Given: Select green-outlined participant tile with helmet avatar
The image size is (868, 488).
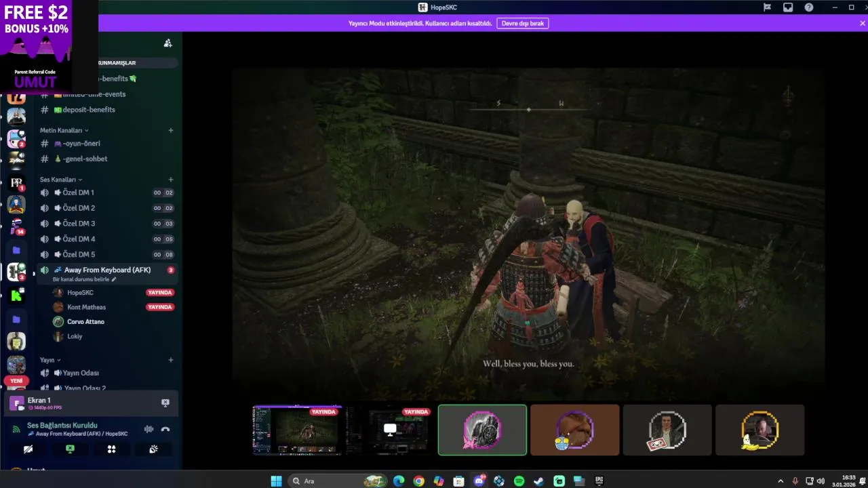Looking at the screenshot, I should click(x=482, y=430).
